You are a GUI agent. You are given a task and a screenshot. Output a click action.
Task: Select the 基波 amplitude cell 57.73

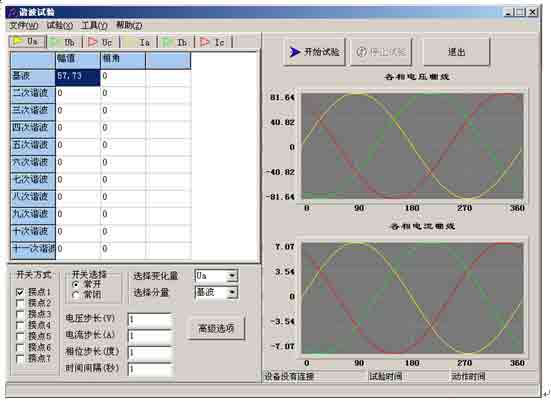(78, 77)
